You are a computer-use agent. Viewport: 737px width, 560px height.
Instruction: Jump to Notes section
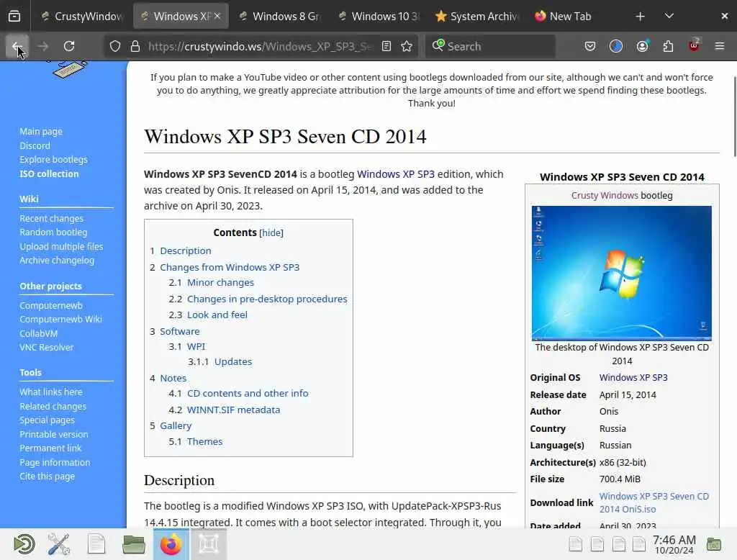173,378
